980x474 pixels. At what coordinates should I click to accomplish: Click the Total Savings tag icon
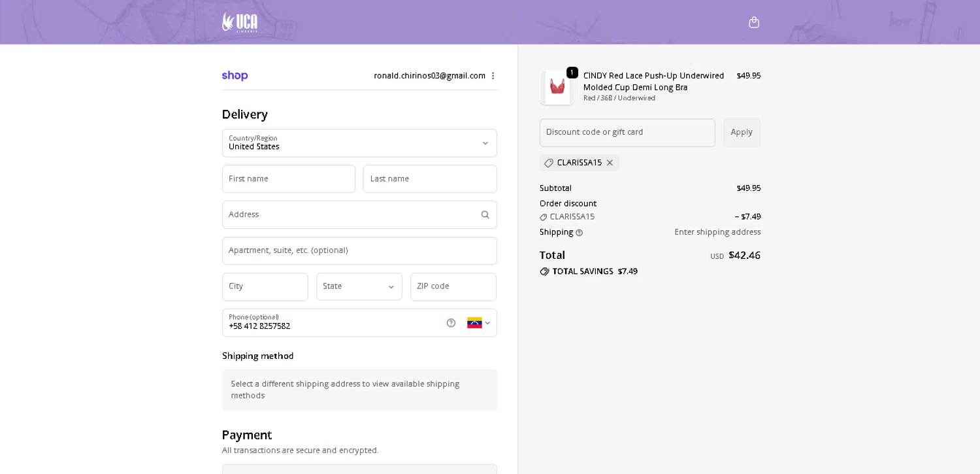tap(544, 271)
